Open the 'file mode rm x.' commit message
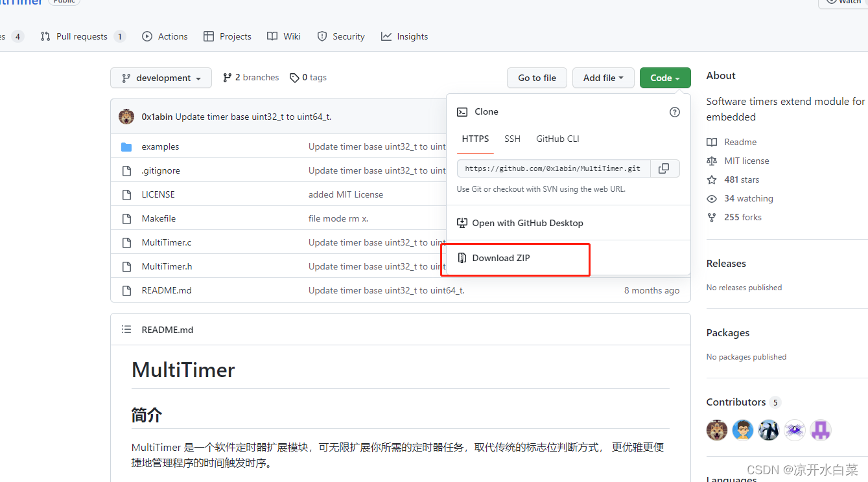The image size is (868, 482). pos(338,218)
